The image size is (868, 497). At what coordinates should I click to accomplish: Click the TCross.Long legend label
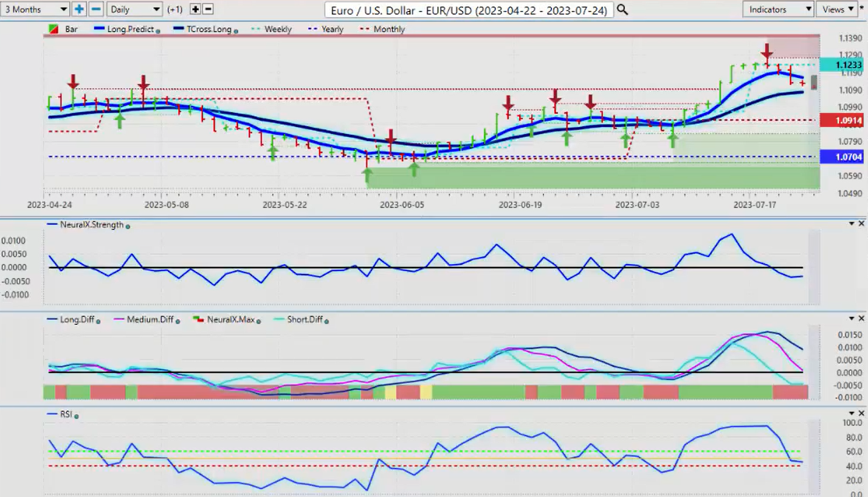click(x=210, y=29)
